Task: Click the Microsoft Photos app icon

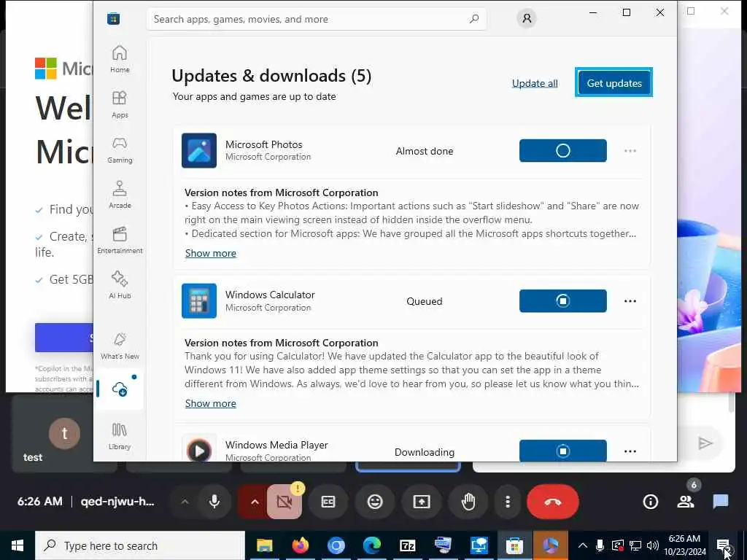Action: (199, 150)
